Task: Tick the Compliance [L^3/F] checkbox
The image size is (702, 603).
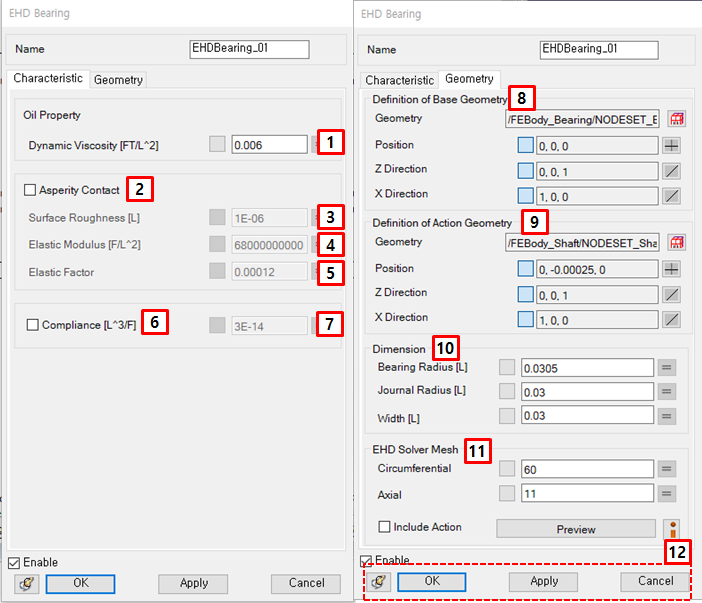Action: 33,325
